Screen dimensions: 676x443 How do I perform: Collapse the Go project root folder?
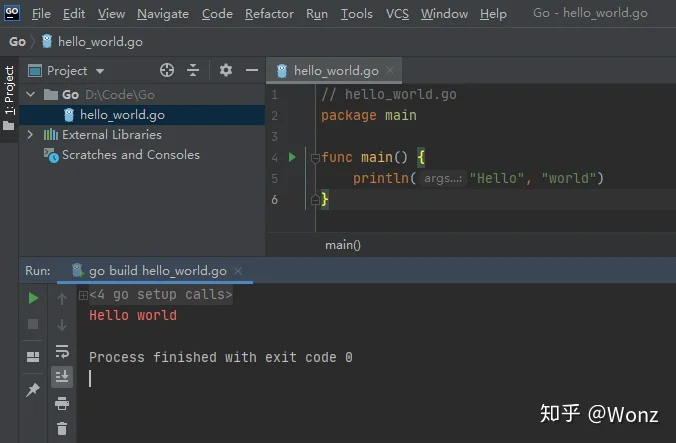[30, 94]
